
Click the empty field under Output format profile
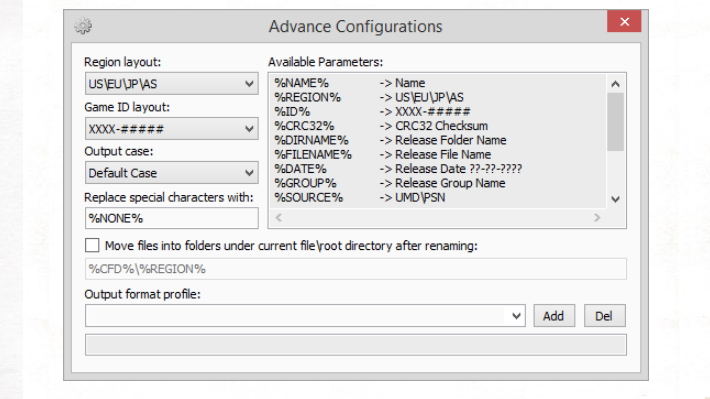pos(355,345)
